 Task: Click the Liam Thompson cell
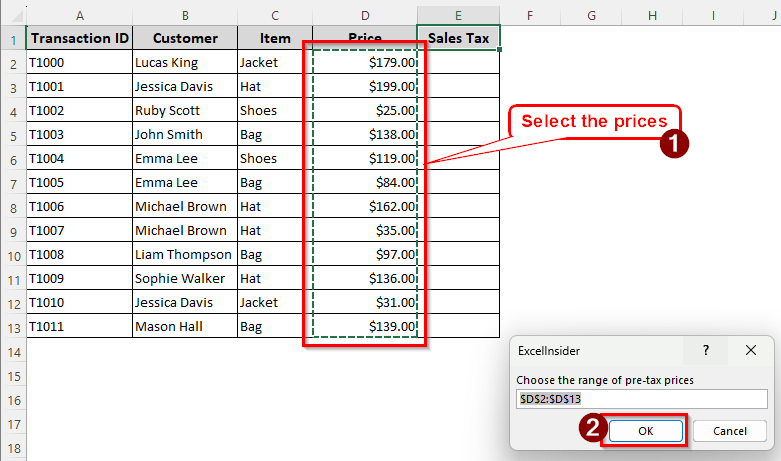pyautogui.click(x=185, y=254)
